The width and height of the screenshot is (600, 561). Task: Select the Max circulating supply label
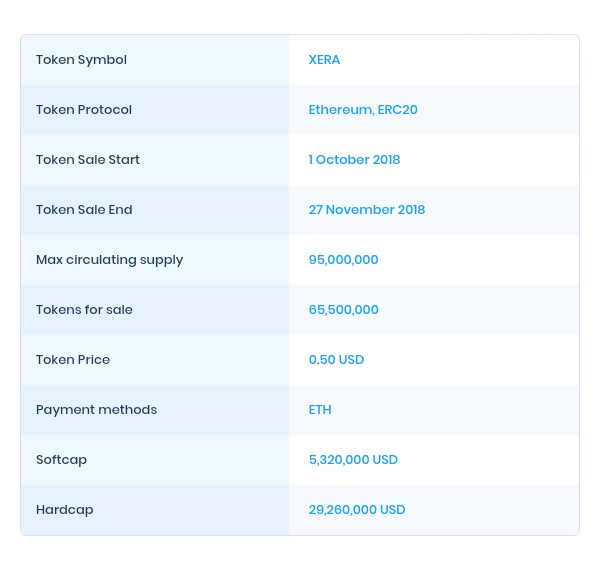point(110,260)
